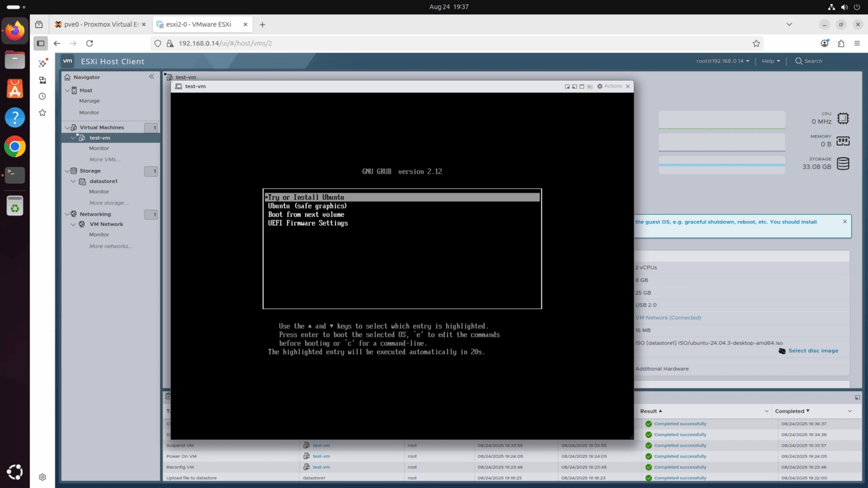Click the Select disc image icon
The height and width of the screenshot is (488, 868).
(783, 351)
